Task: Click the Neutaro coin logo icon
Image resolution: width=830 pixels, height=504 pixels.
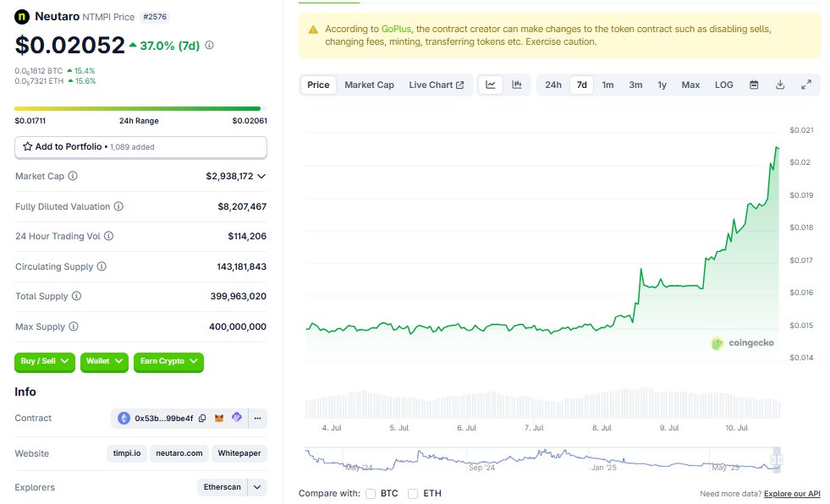Action: pos(22,17)
